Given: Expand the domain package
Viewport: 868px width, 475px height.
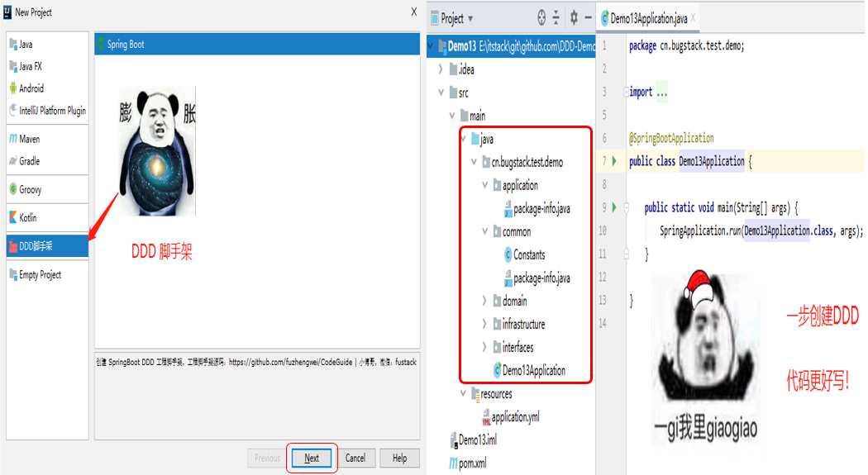Looking at the screenshot, I should [485, 301].
